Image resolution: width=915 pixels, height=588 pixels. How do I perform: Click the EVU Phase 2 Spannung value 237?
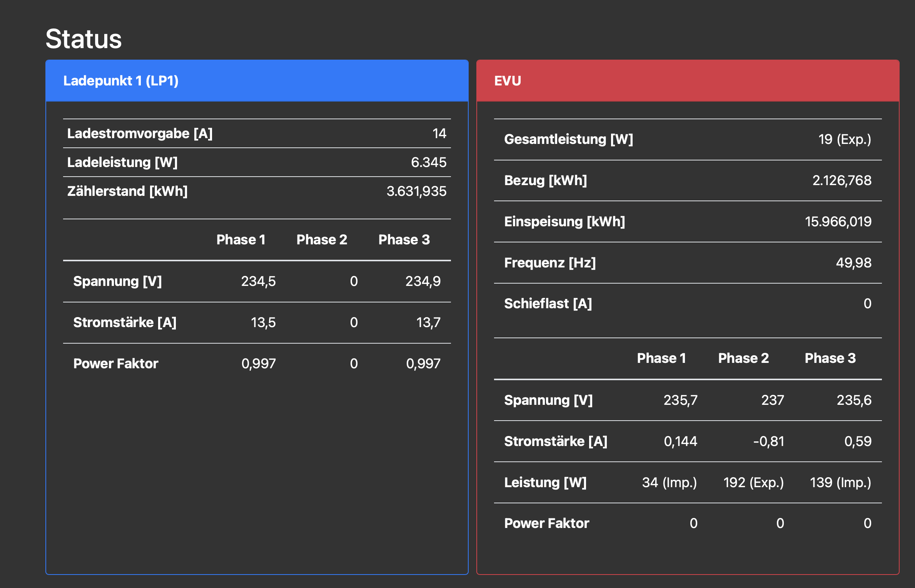pos(772,400)
